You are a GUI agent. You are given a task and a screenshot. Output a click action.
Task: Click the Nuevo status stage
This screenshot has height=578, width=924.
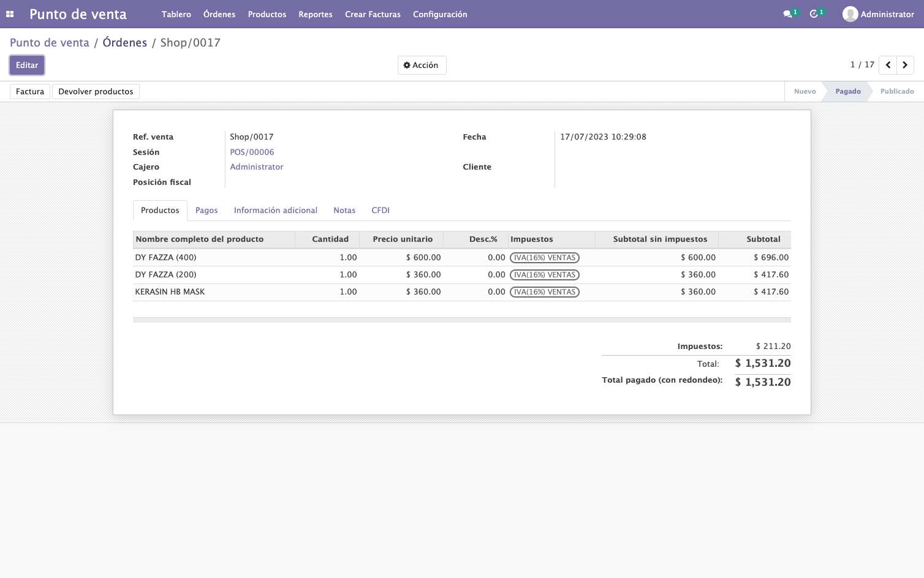[x=805, y=91]
